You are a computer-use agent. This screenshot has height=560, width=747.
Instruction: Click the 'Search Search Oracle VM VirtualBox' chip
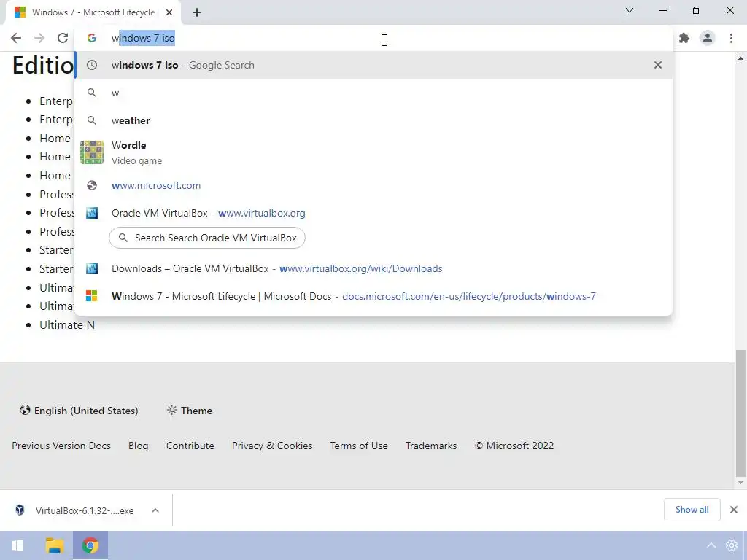point(206,238)
